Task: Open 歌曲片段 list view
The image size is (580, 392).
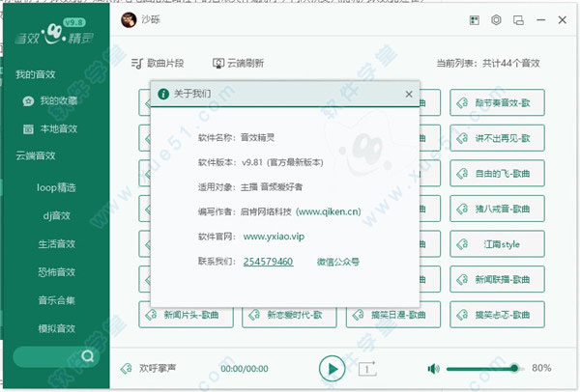Action: (158, 63)
